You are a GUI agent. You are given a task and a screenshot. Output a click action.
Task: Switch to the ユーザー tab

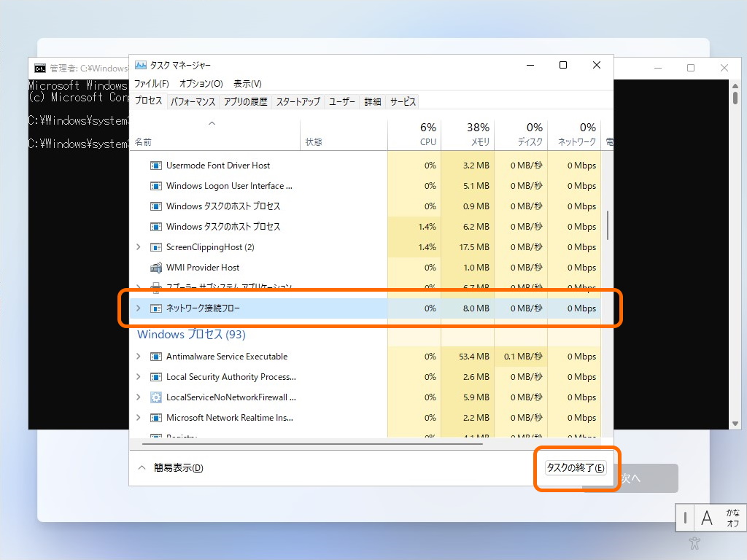[x=342, y=102]
